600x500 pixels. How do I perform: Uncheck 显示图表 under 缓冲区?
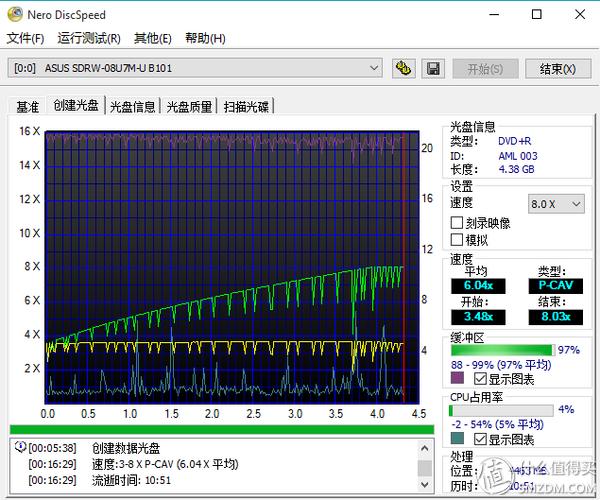(481, 379)
